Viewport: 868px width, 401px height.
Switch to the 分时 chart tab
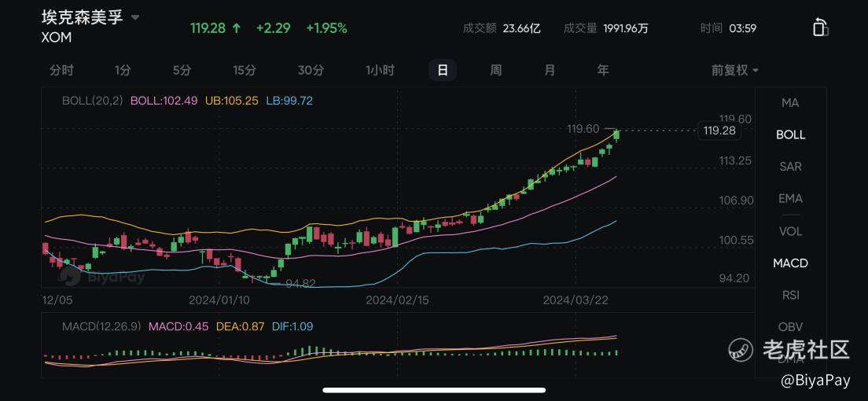61,70
